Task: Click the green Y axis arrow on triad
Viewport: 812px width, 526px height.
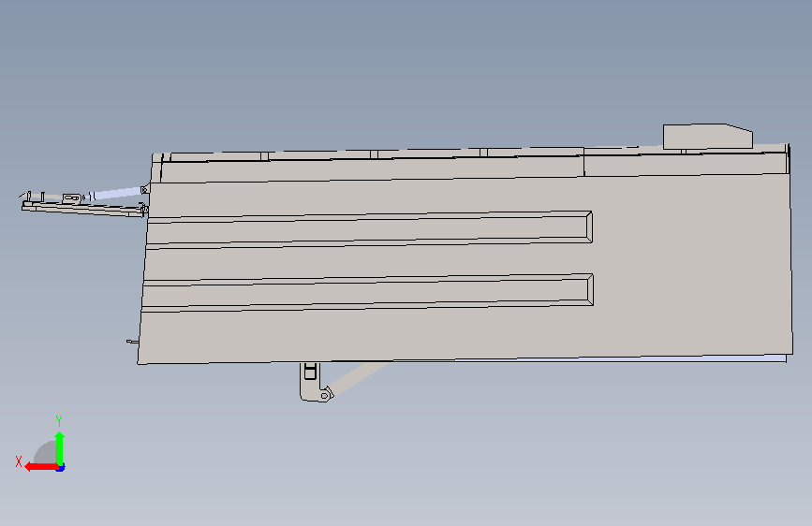Action: pyautogui.click(x=60, y=448)
